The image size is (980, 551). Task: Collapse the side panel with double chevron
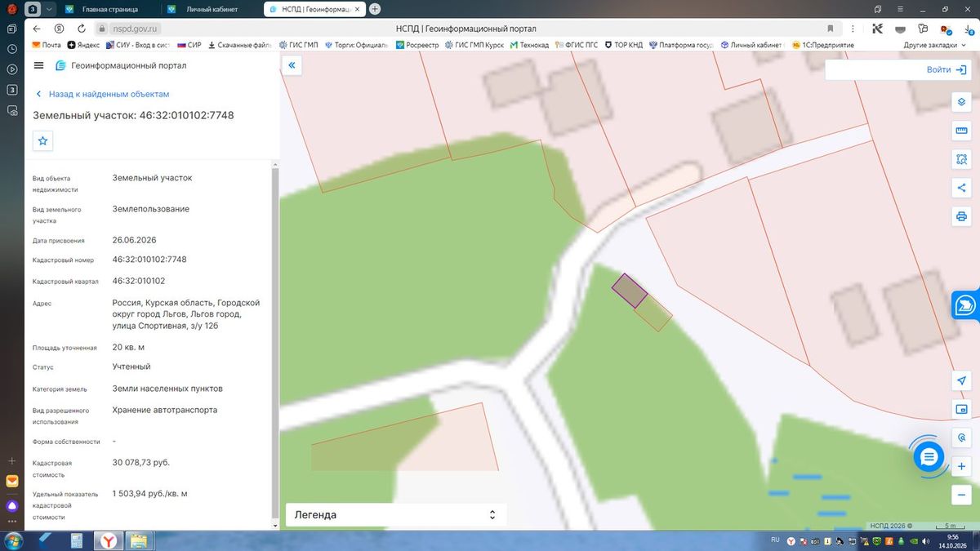(x=292, y=65)
